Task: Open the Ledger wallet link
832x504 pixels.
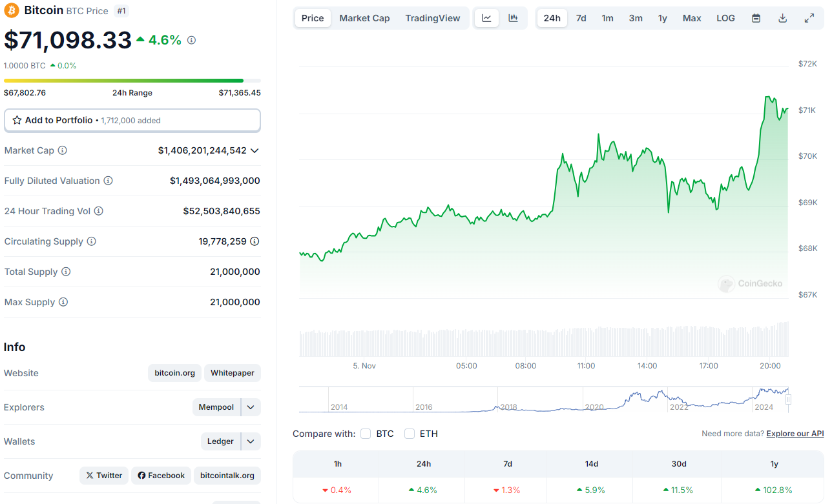Action: pos(220,441)
